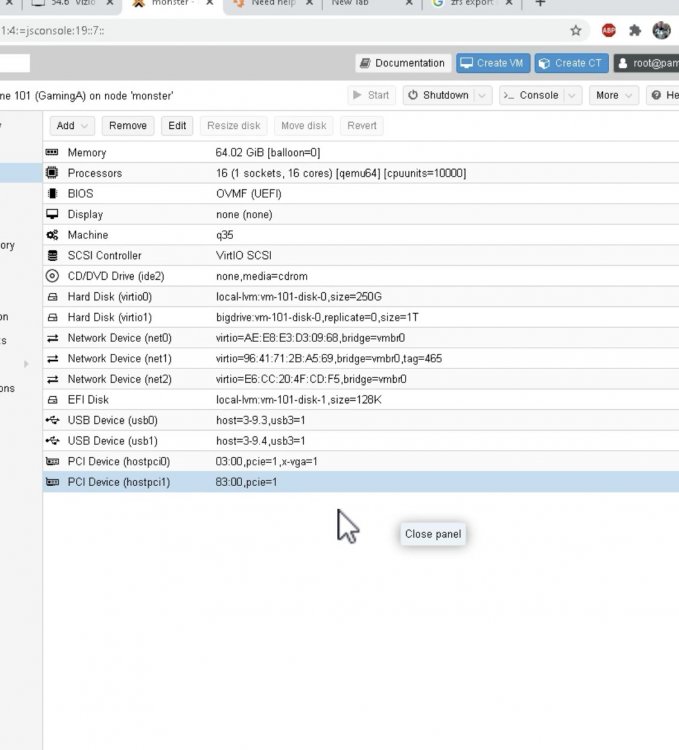Select the 'none (none)' display value
Viewport: 679px width, 750px height.
244,214
